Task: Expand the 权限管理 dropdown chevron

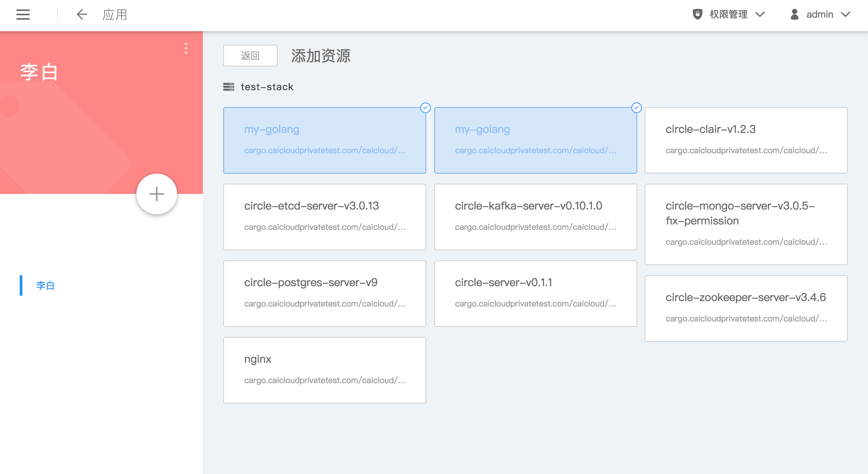Action: (760, 14)
